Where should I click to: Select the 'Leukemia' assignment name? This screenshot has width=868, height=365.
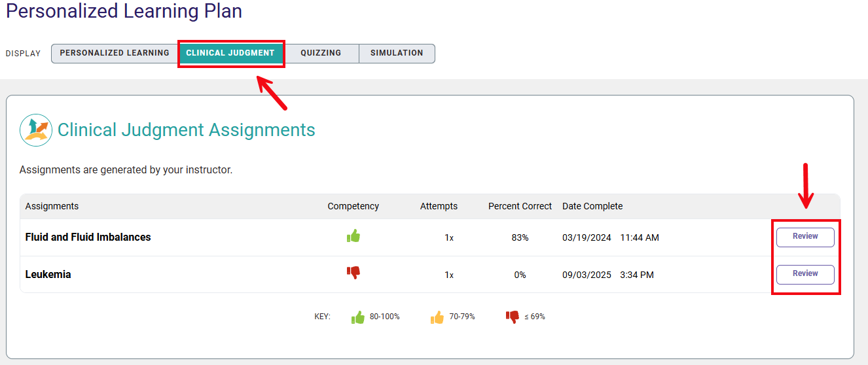[48, 275]
